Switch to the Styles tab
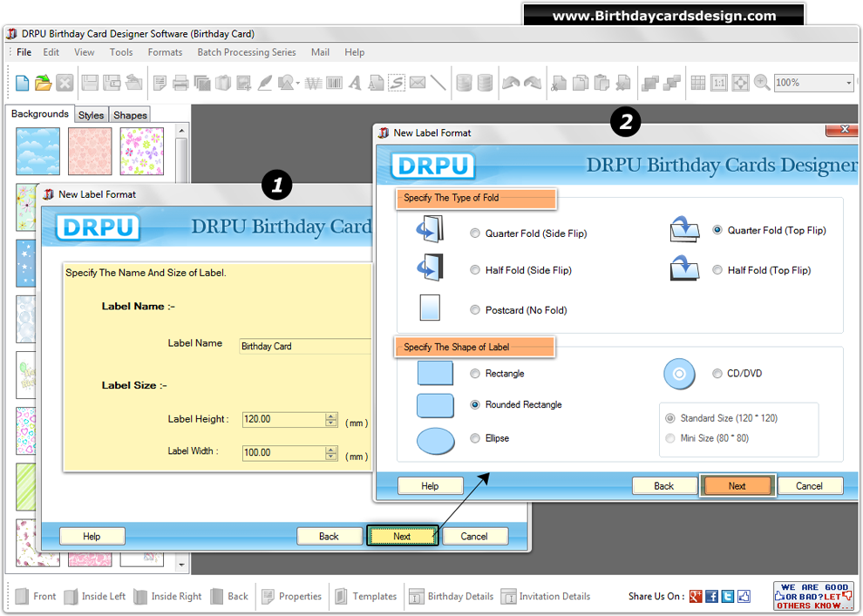This screenshot has height=616, width=863. (92, 115)
